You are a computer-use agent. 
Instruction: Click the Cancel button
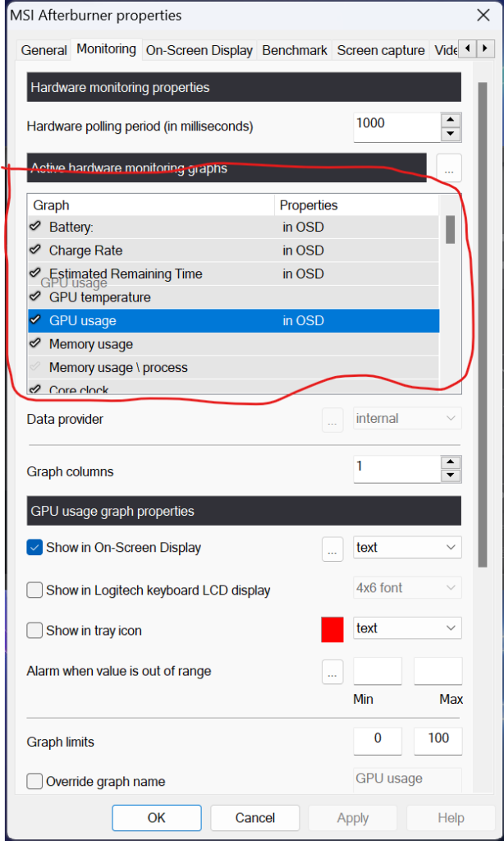(255, 818)
